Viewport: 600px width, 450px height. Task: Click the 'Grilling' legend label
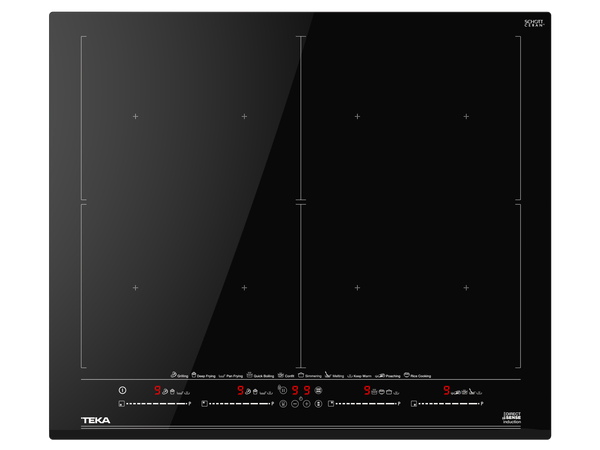[183, 376]
